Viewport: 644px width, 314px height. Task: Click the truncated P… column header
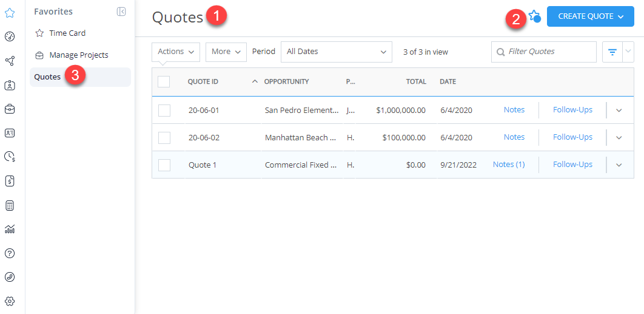point(351,81)
